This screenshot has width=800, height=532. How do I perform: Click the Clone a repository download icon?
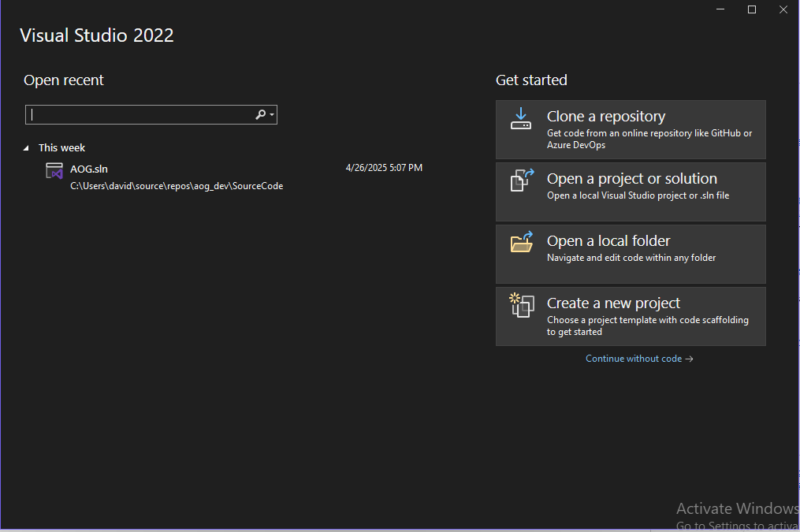tap(521, 119)
